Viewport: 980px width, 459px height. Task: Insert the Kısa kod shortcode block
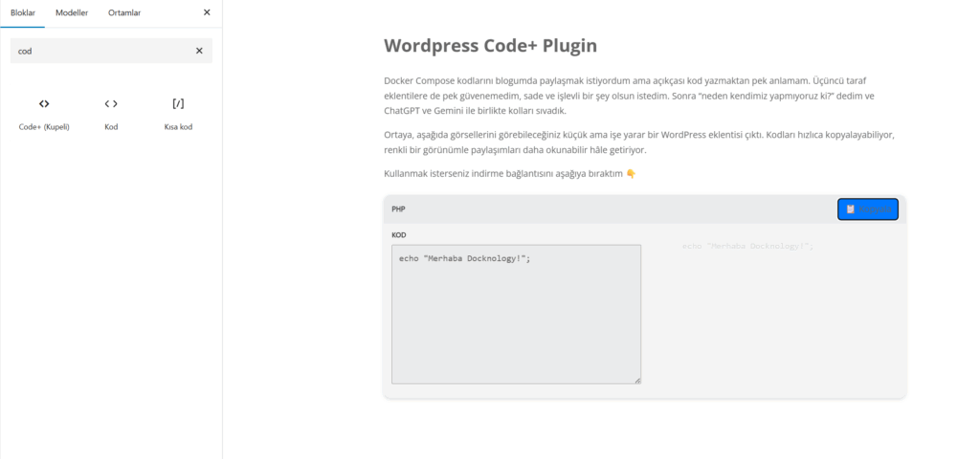(x=178, y=113)
